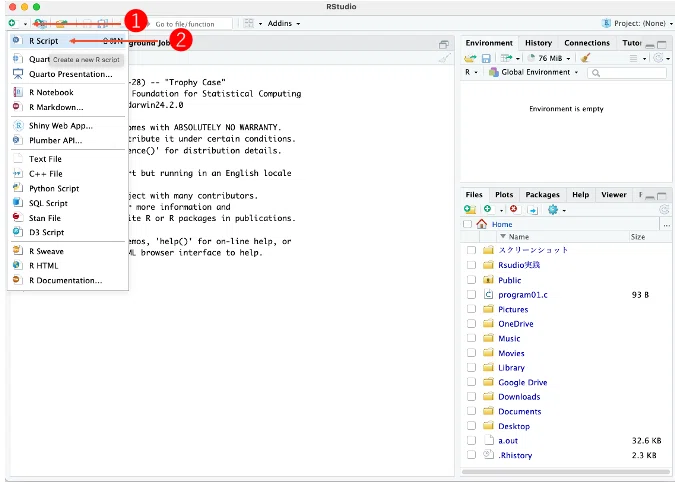Click the restore pane icon above console
This screenshot has width=675, height=482.
[444, 44]
